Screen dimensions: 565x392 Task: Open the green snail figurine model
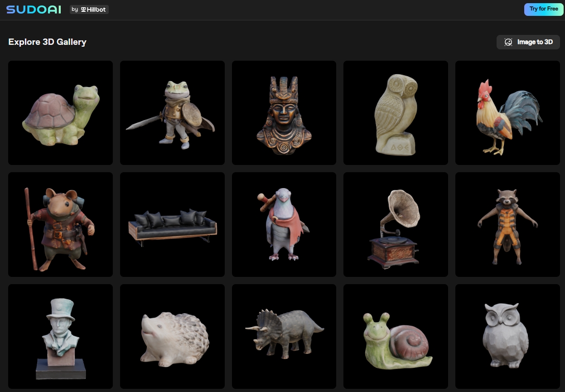coord(396,336)
